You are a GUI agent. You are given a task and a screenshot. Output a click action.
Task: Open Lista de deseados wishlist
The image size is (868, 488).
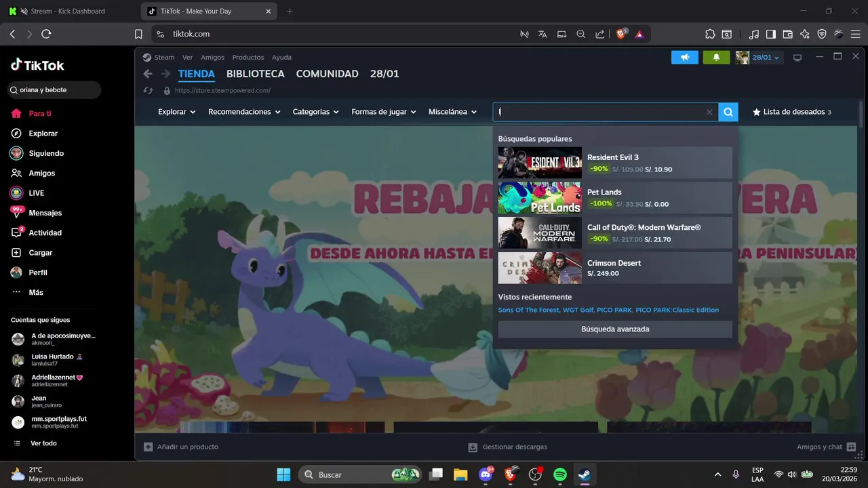(791, 112)
